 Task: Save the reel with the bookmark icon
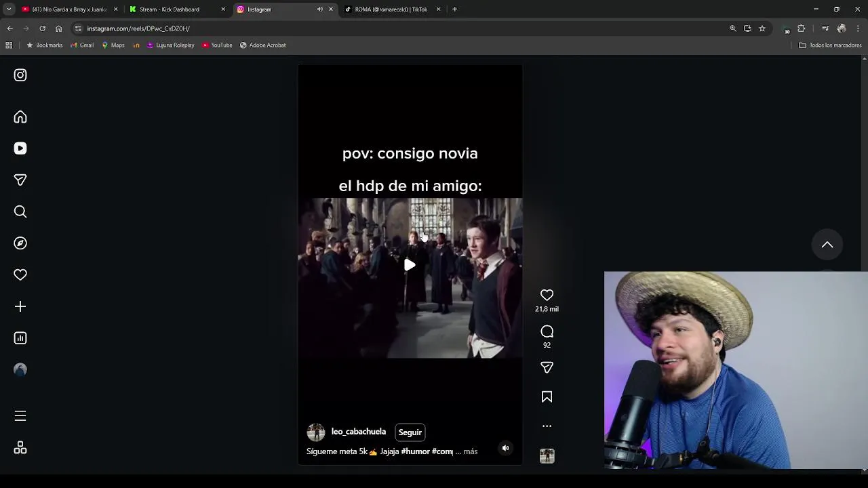(547, 397)
